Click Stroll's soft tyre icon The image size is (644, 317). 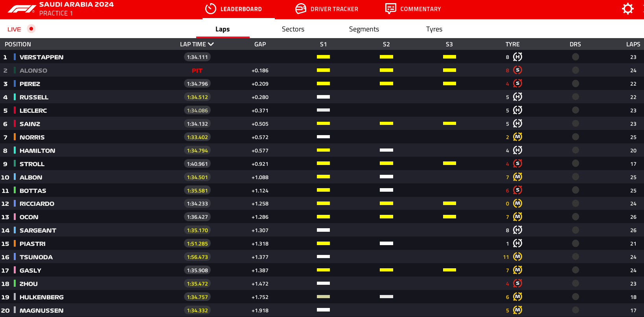click(517, 164)
